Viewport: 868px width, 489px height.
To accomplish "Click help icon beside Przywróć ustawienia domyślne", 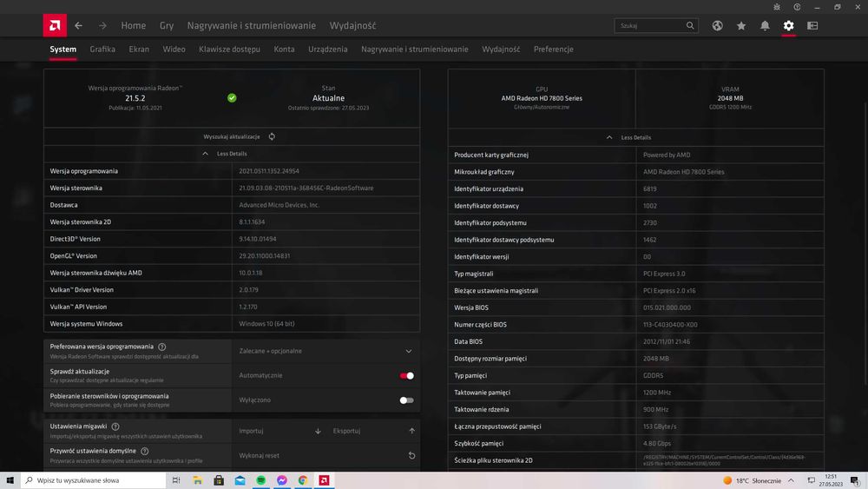I will tap(144, 452).
